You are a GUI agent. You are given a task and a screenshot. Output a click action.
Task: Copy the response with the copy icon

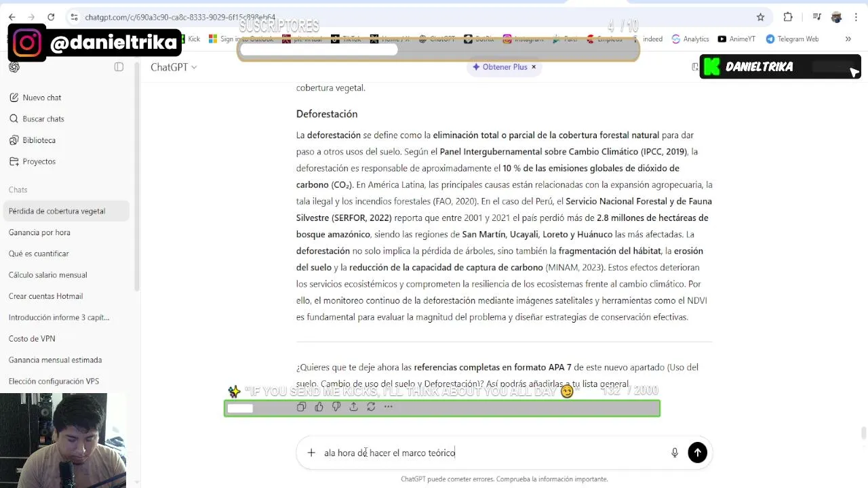[x=301, y=407]
